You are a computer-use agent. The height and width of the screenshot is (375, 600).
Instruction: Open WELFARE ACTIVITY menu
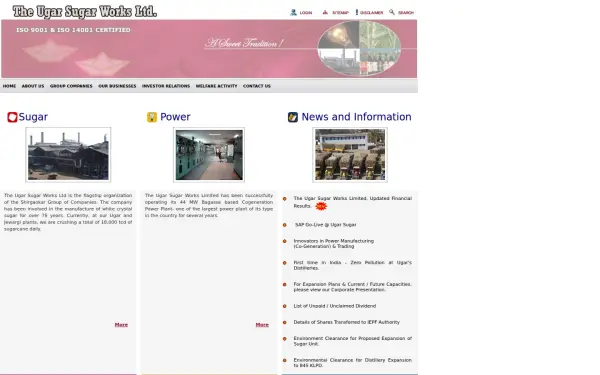pos(217,86)
